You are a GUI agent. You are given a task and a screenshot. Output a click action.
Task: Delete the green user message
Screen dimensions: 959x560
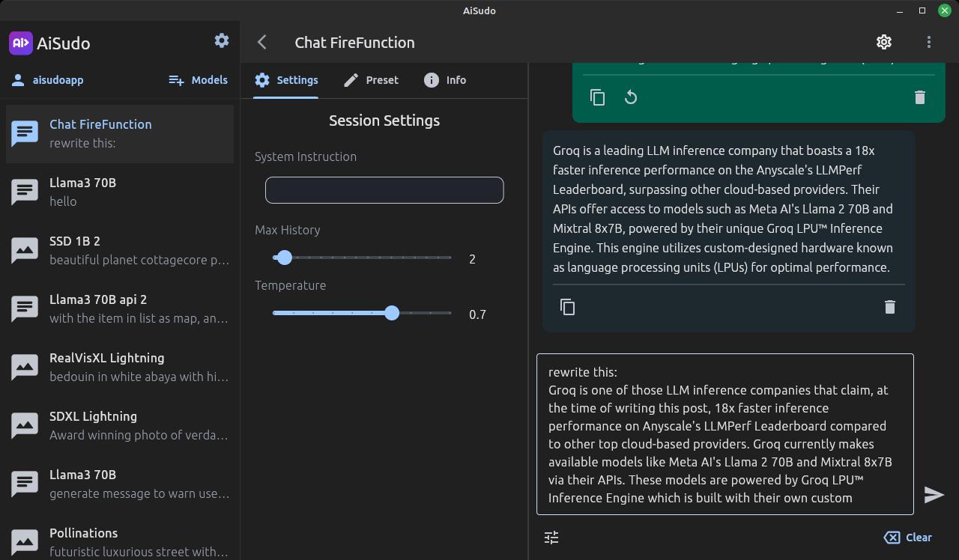920,97
